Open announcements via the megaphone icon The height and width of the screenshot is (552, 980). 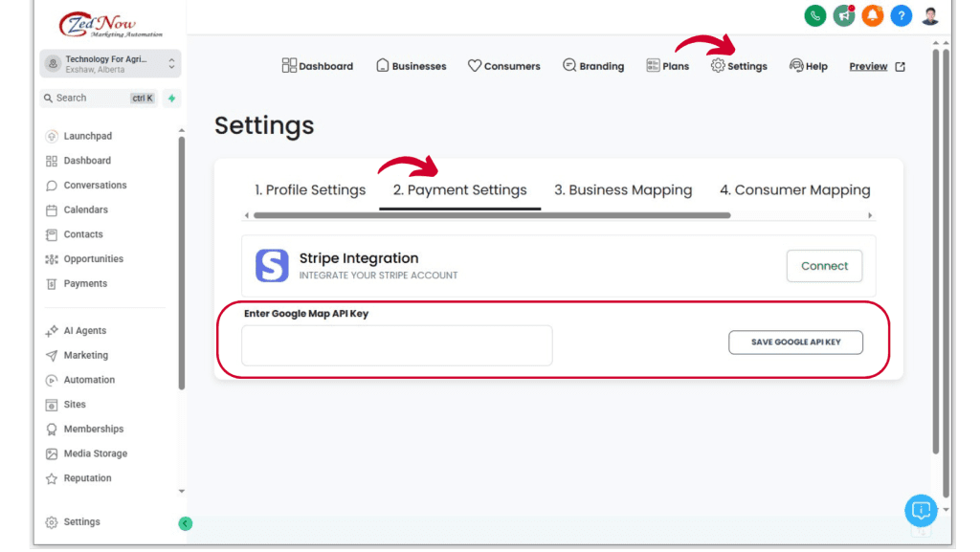pyautogui.click(x=843, y=16)
